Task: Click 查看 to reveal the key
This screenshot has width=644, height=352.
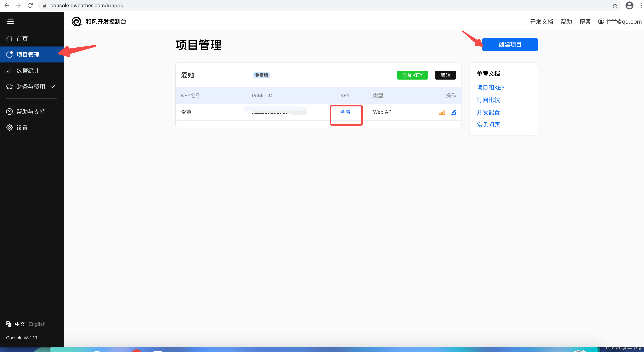Action: (x=345, y=112)
